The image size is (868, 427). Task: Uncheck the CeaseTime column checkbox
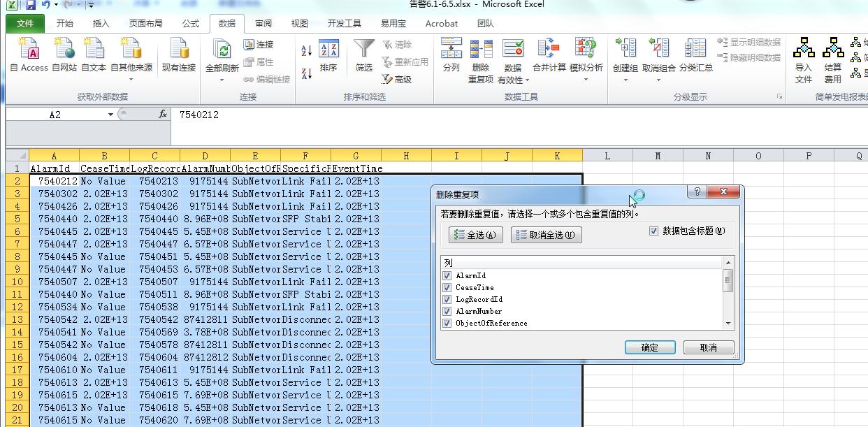point(445,287)
